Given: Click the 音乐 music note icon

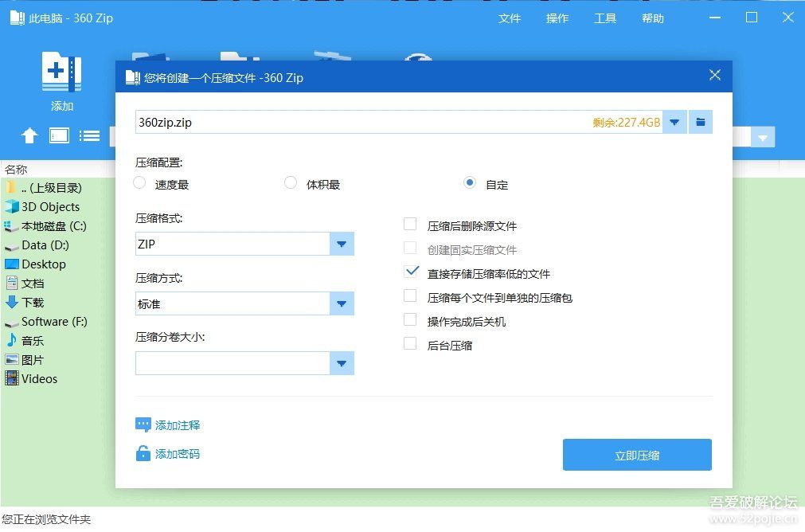Looking at the screenshot, I should coord(11,340).
